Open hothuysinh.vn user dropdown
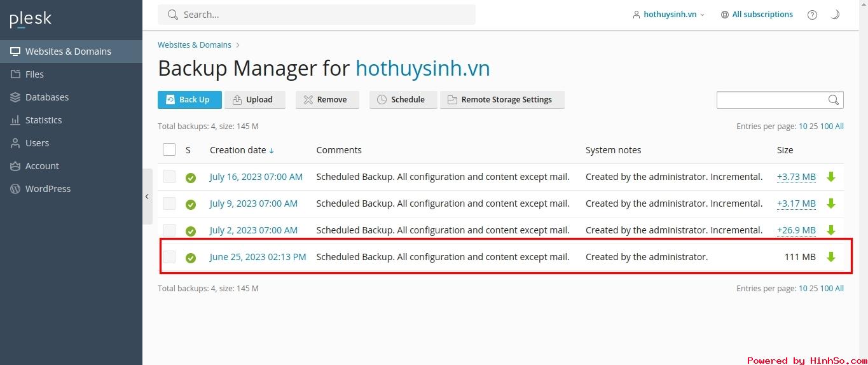This screenshot has width=868, height=365. coord(668,15)
